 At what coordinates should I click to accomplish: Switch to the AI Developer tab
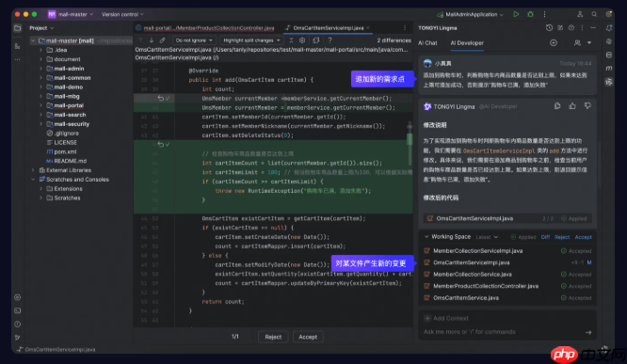(467, 42)
